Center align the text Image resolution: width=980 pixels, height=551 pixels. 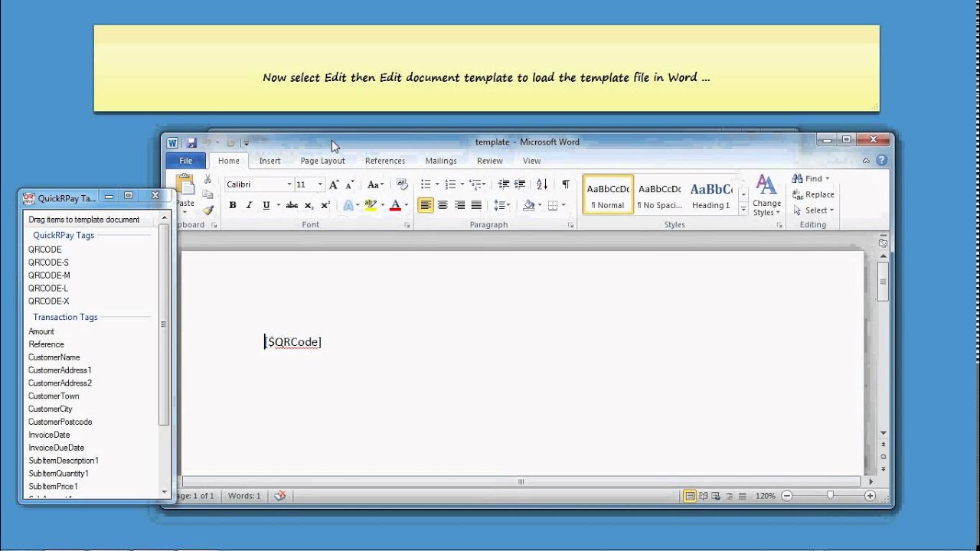[443, 205]
